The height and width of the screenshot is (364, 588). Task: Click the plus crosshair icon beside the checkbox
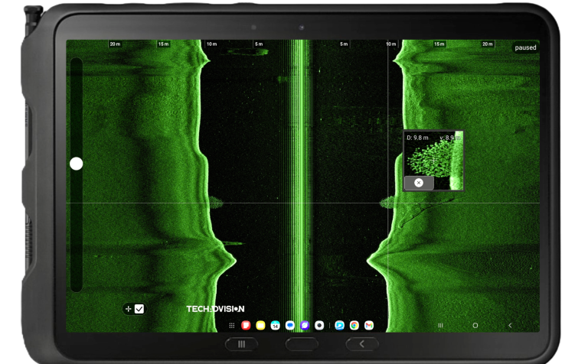click(x=128, y=309)
